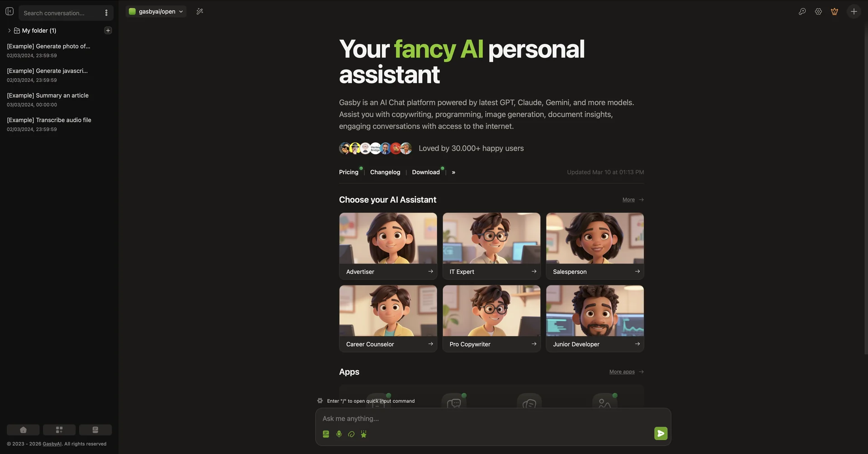Image resolution: width=868 pixels, height=454 pixels.
Task: Send the message with the green arrow button
Action: 661,434
